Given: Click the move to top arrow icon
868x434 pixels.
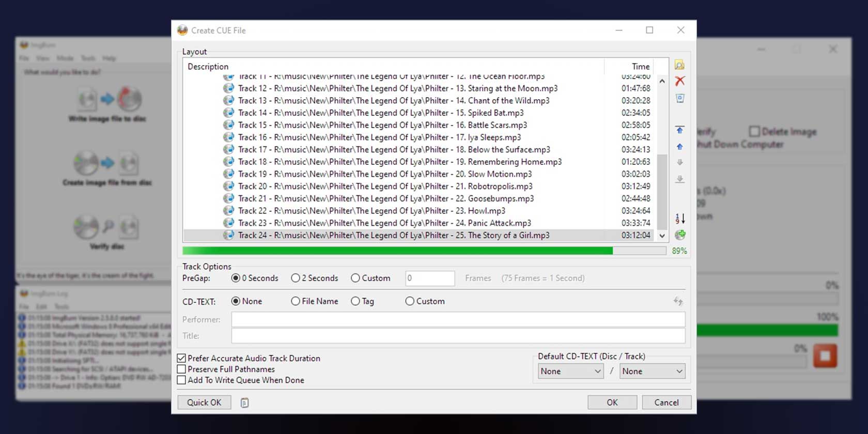Looking at the screenshot, I should coord(680,130).
